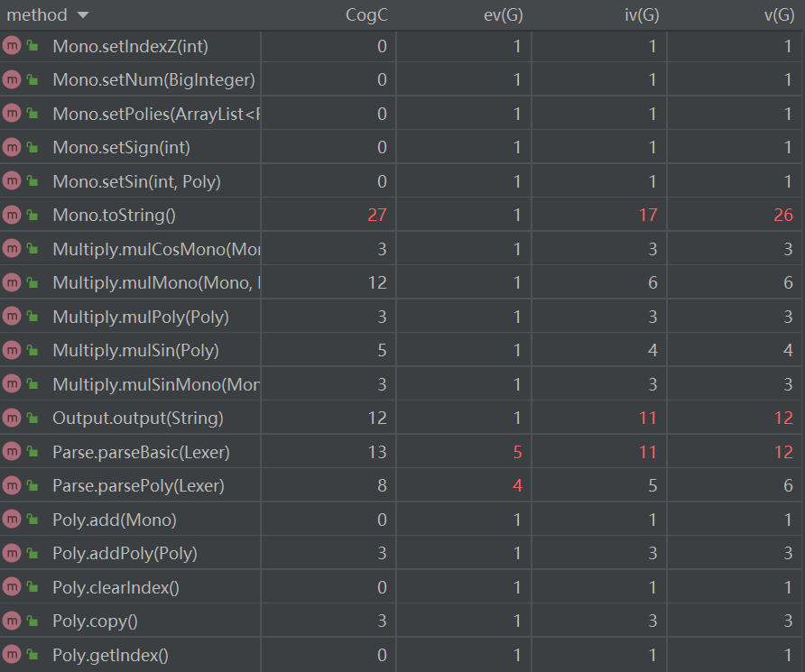The image size is (805, 672).
Task: Click iv(G) value 17 for Mono.toString()
Action: (648, 215)
